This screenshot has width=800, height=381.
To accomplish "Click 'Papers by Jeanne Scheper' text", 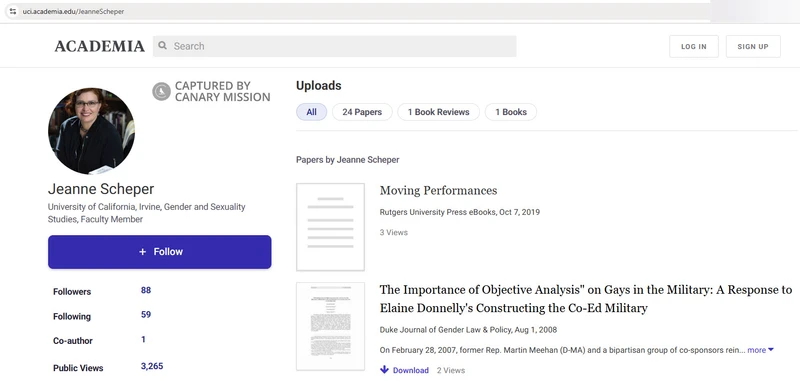I will coord(347,160).
